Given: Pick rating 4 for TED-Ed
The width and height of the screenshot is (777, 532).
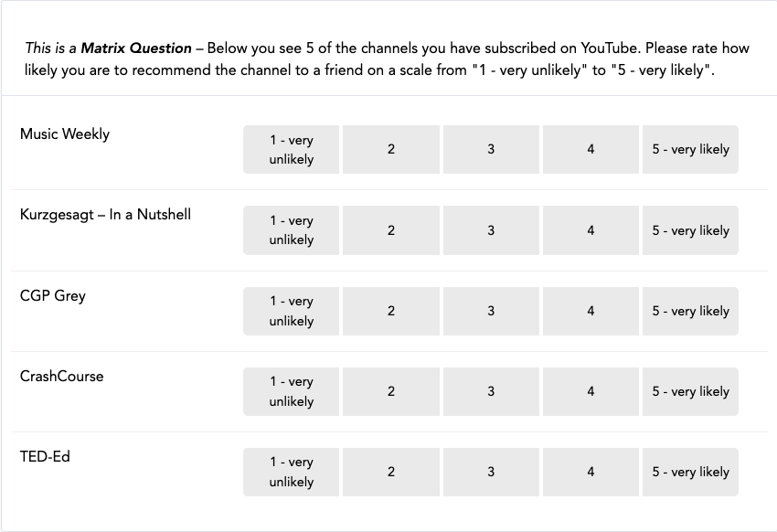Looking at the screenshot, I should 591,472.
